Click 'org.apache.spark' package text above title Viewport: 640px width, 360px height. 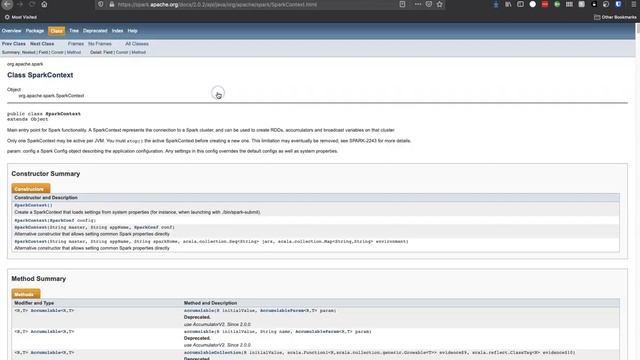[x=25, y=64]
